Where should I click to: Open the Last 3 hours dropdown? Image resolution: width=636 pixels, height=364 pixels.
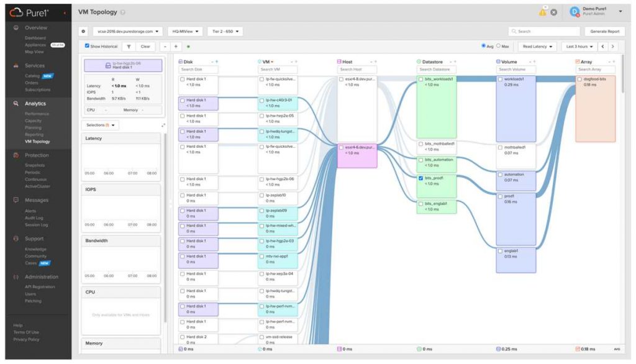pyautogui.click(x=579, y=47)
